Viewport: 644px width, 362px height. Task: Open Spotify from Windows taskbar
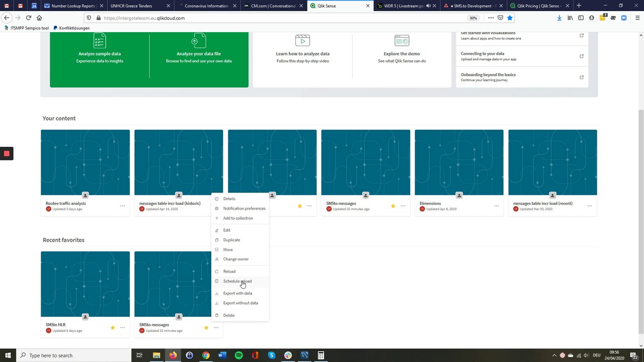238,355
